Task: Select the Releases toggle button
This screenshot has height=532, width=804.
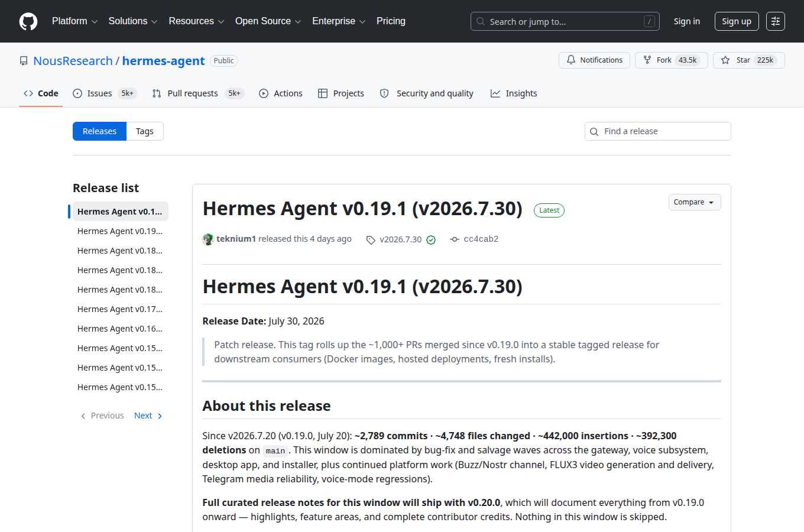Action: click(99, 131)
